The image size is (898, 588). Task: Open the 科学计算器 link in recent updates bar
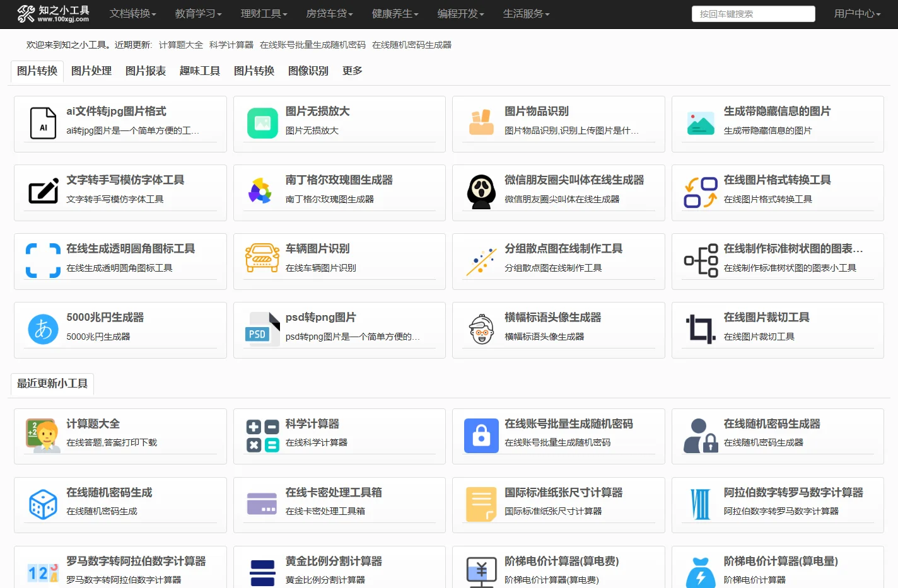(x=231, y=45)
